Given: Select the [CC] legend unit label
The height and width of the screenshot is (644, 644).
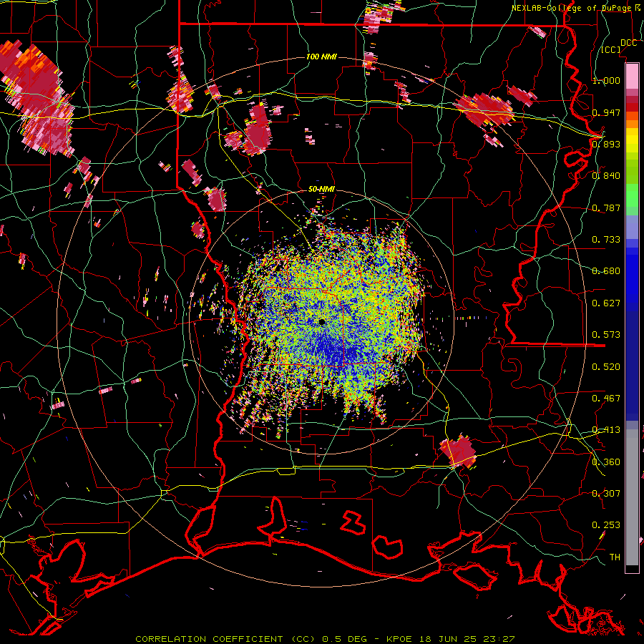Looking at the screenshot, I should pyautogui.click(x=611, y=49).
